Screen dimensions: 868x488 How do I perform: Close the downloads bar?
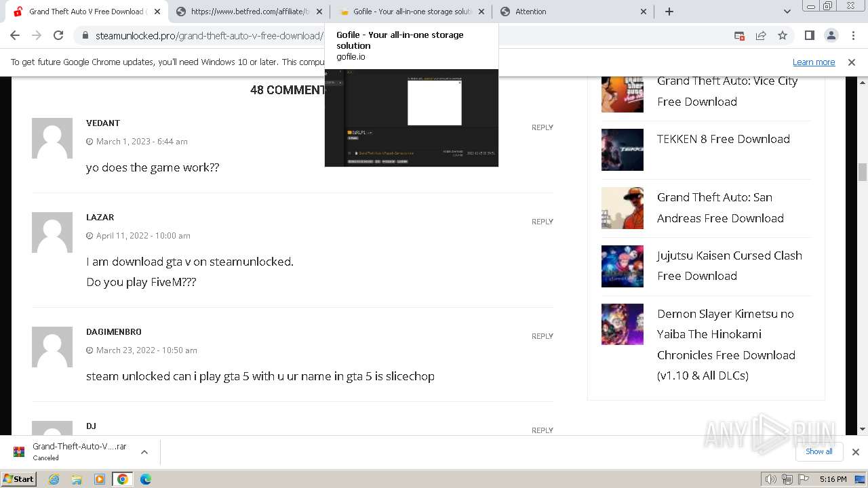[855, 452]
